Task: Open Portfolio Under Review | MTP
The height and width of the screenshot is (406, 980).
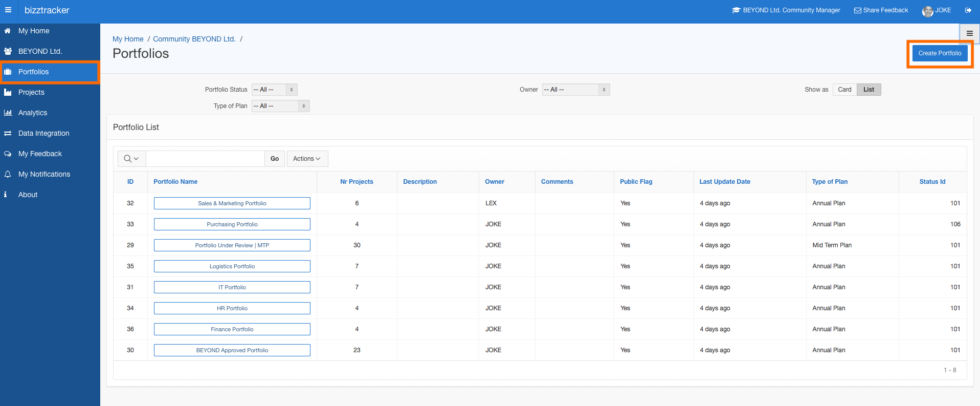Action: pos(232,245)
